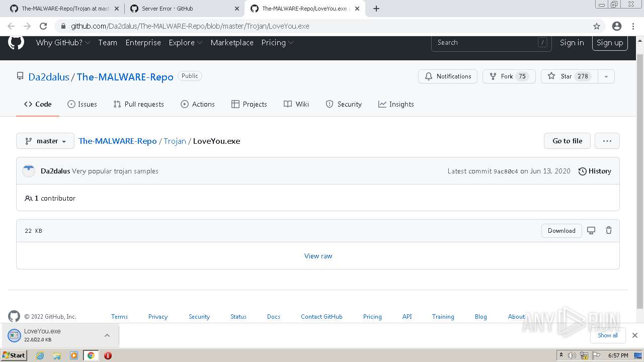The image size is (644, 362).
Task: Click the Notifications button
Action: click(x=448, y=76)
